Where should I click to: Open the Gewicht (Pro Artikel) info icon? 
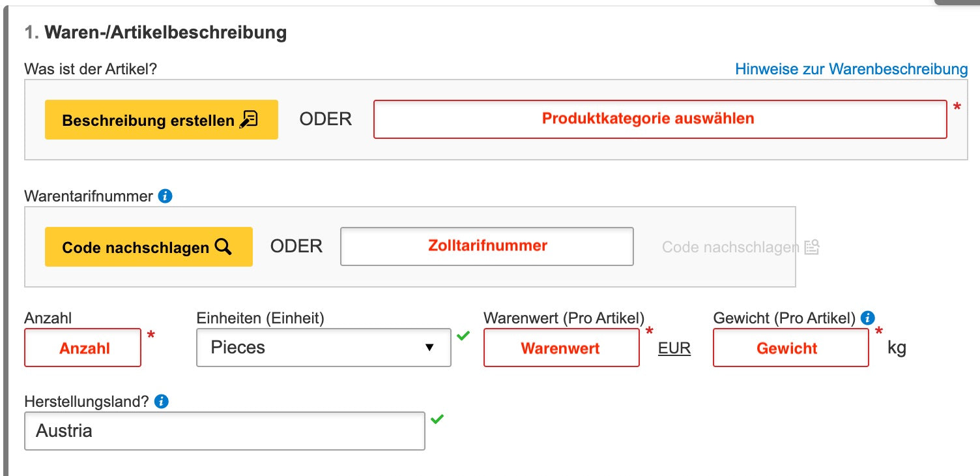pos(867,318)
